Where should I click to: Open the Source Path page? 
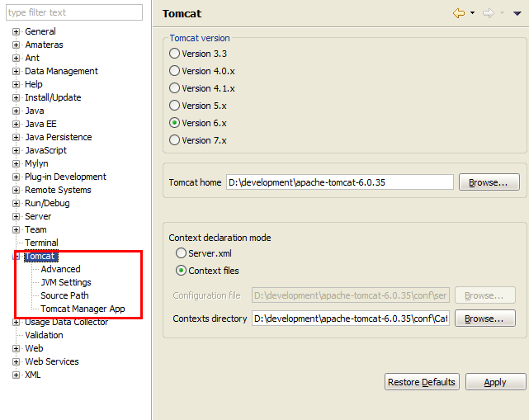pos(64,295)
